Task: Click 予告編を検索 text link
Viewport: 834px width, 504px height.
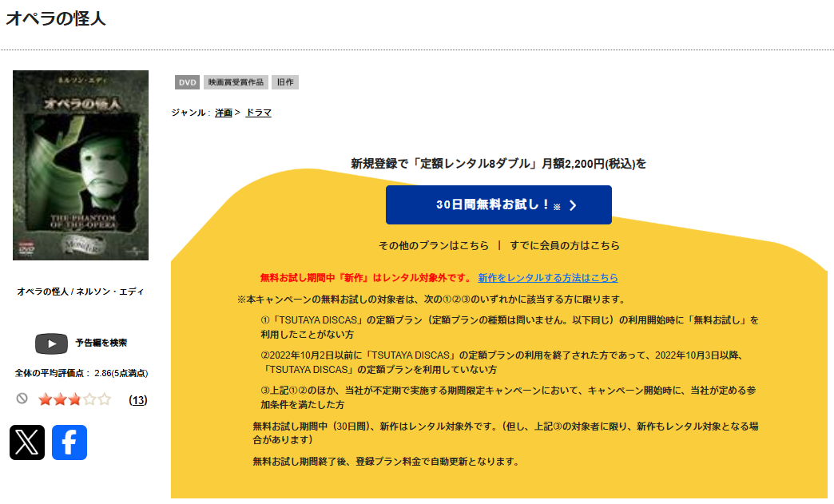Action: 101,343
